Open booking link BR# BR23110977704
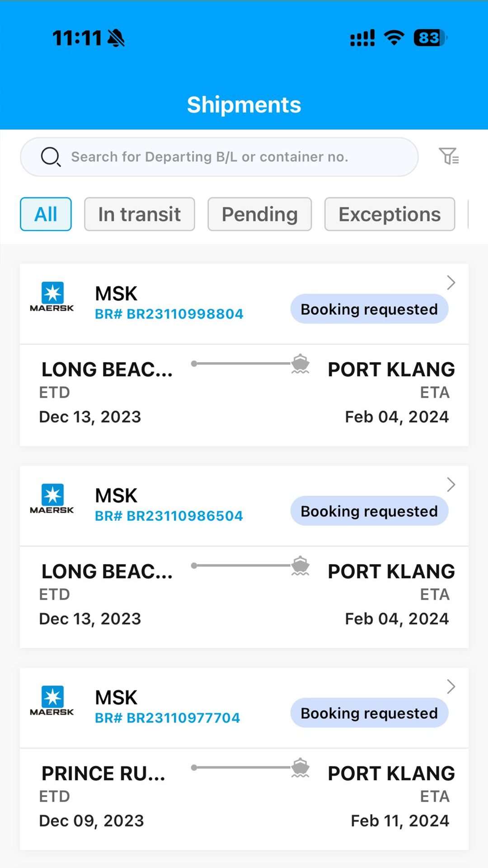The height and width of the screenshot is (868, 488). (167, 718)
